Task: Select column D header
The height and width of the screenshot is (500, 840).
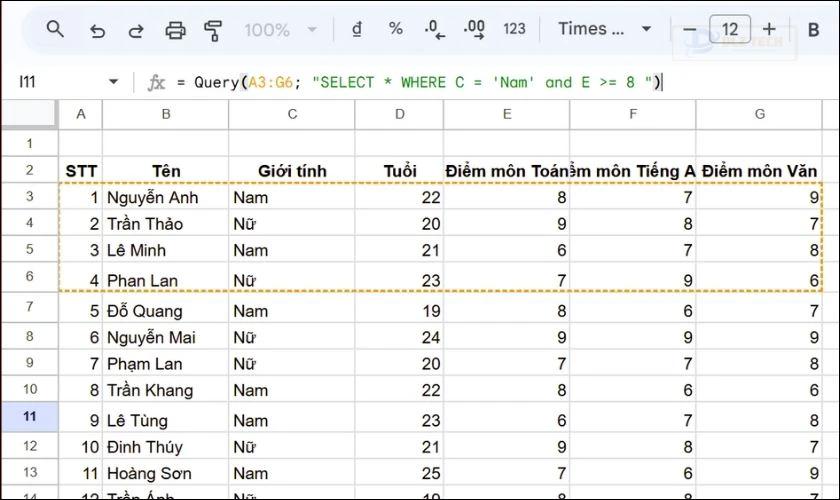Action: pyautogui.click(x=400, y=114)
